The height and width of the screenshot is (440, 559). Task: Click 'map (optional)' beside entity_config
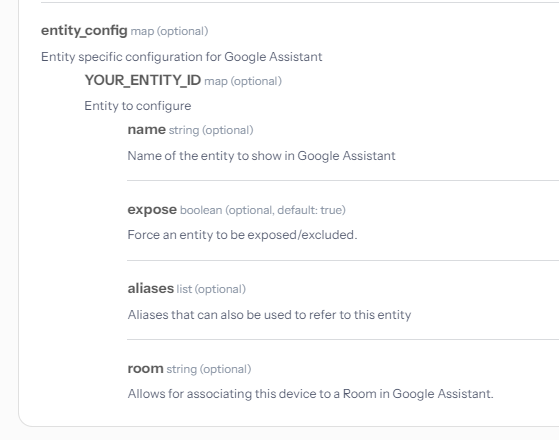169,31
